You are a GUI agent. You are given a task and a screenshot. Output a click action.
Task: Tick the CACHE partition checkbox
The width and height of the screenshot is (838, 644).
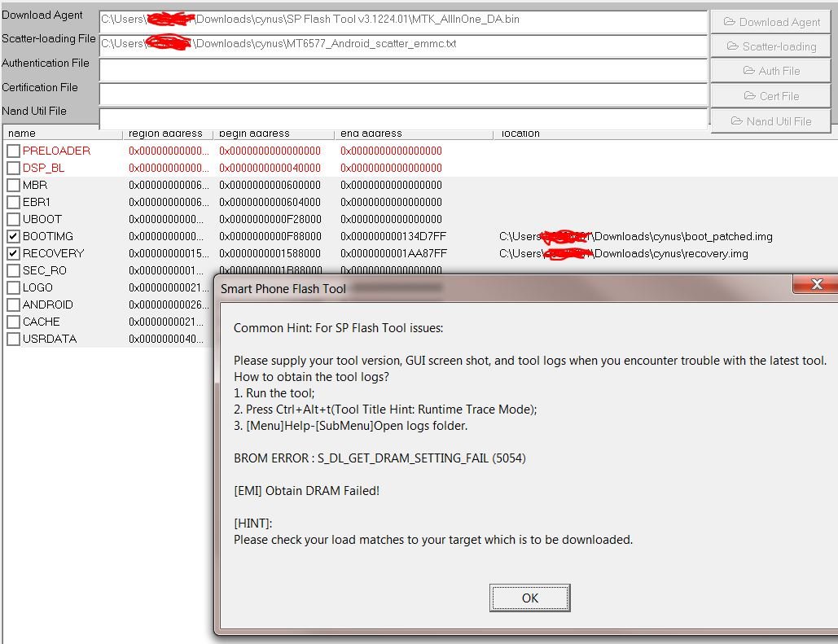tap(13, 322)
